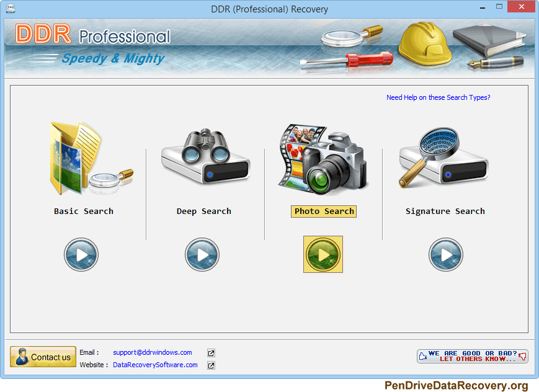This screenshot has height=392, width=539.
Task: Open the external link icon beside website address
Action: pyautogui.click(x=210, y=365)
